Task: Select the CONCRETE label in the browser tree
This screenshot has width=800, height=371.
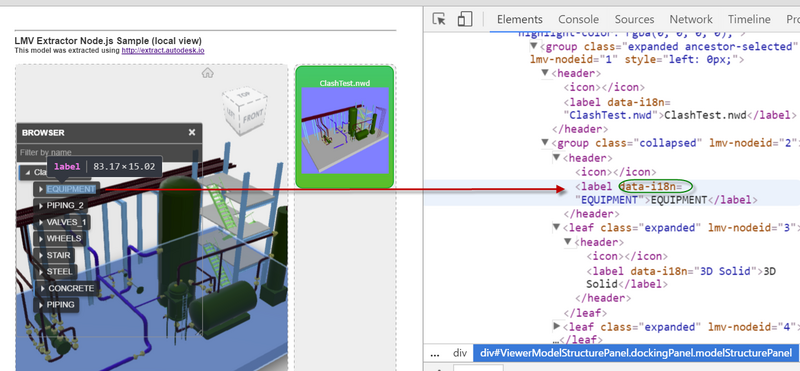Action: [71, 288]
